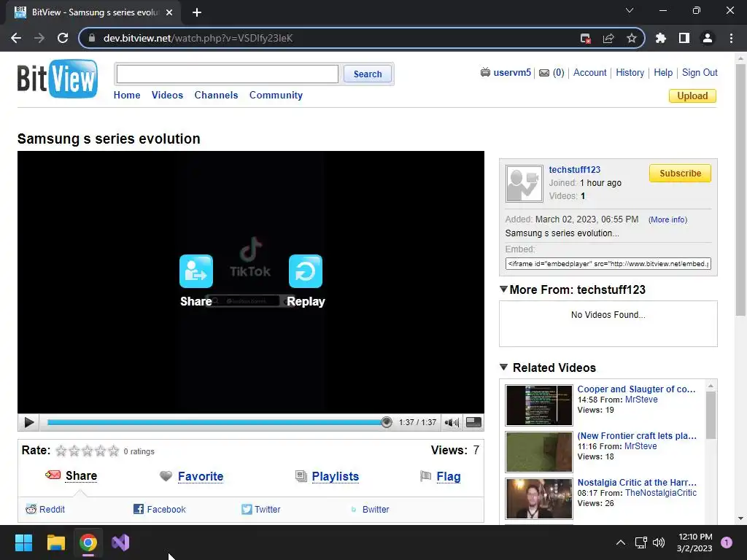This screenshot has height=560, width=747.
Task: Bookmark this page with the star icon
Action: [631, 38]
